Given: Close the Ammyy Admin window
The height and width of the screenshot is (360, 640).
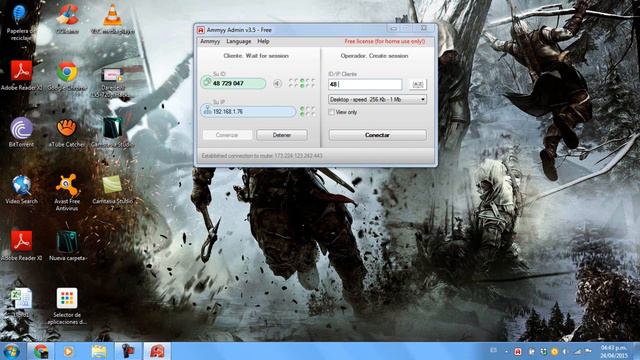Looking at the screenshot, I should 424,29.
